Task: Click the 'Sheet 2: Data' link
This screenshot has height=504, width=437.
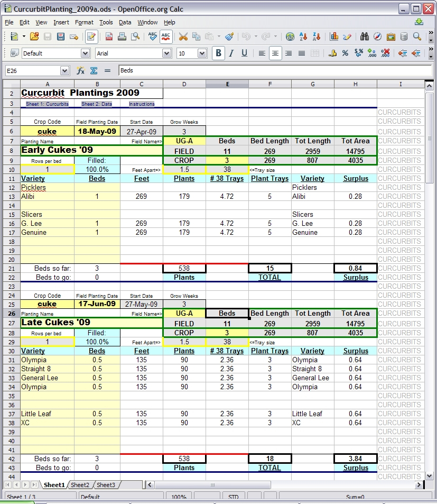Action: click(97, 104)
